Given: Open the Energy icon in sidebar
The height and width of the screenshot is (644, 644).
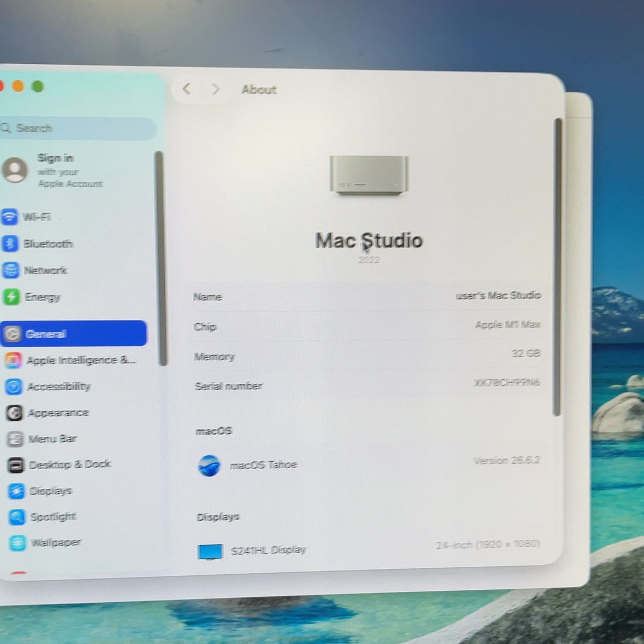Looking at the screenshot, I should click(11, 297).
